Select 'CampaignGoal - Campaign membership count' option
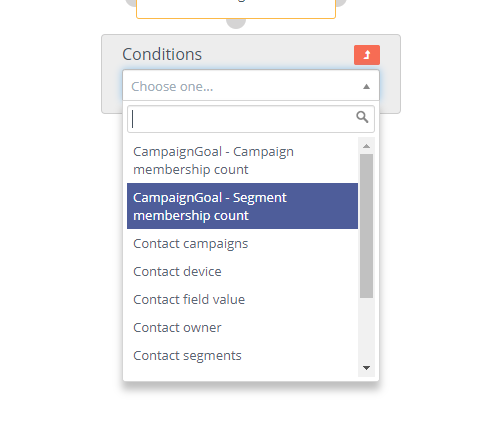 (x=242, y=160)
